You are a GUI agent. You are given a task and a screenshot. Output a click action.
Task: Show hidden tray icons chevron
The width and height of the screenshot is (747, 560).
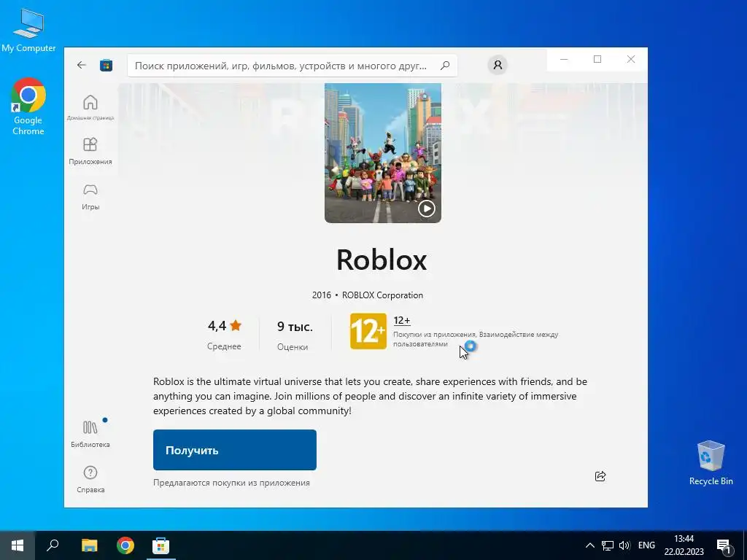(589, 545)
